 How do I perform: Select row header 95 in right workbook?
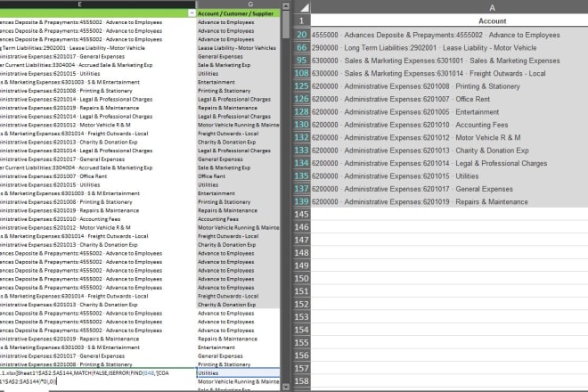click(301, 61)
